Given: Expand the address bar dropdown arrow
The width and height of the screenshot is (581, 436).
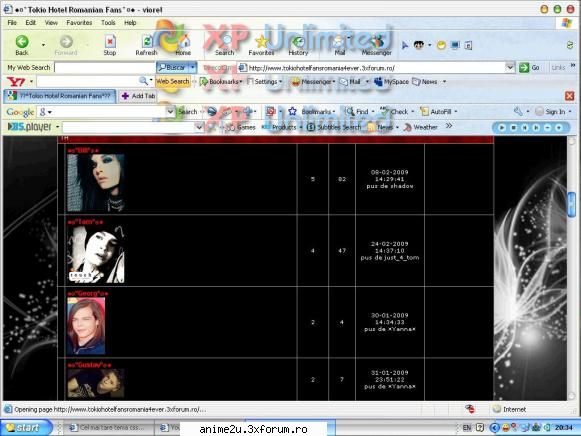Looking at the screenshot, I should coord(510,67).
